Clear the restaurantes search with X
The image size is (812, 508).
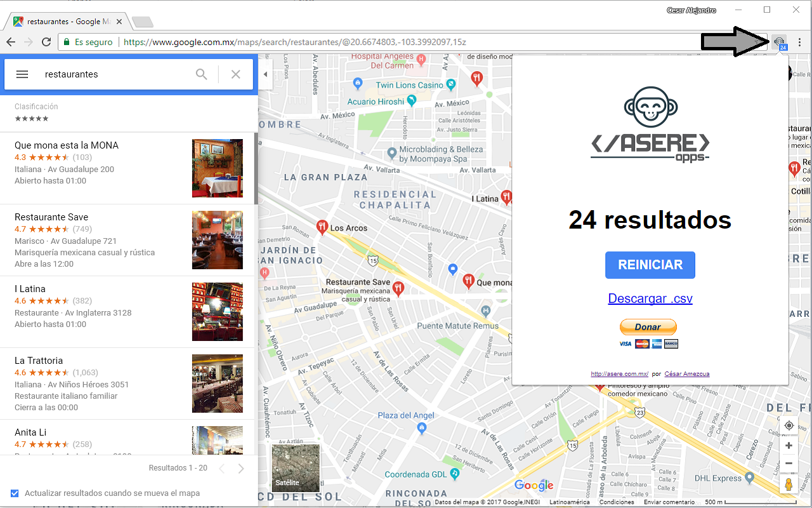coord(236,74)
